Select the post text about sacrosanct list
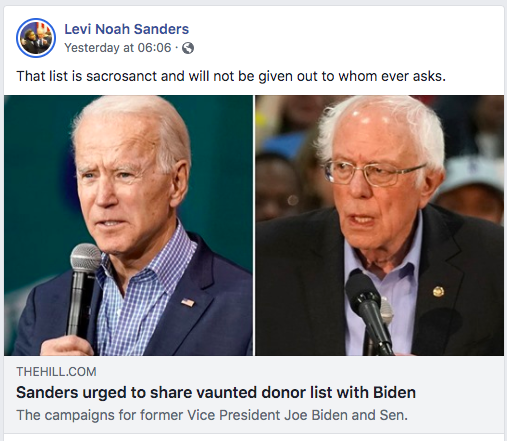507x441 pixels. 231,76
